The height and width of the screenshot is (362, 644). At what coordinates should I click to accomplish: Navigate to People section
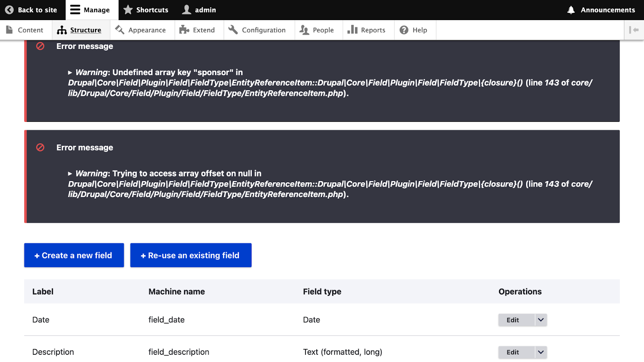(x=317, y=30)
